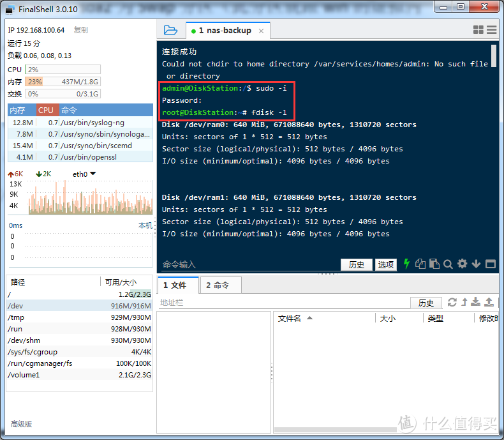Select the /sys/fs/cgroup path row
The width and height of the screenshot is (504, 440).
pyautogui.click(x=79, y=352)
